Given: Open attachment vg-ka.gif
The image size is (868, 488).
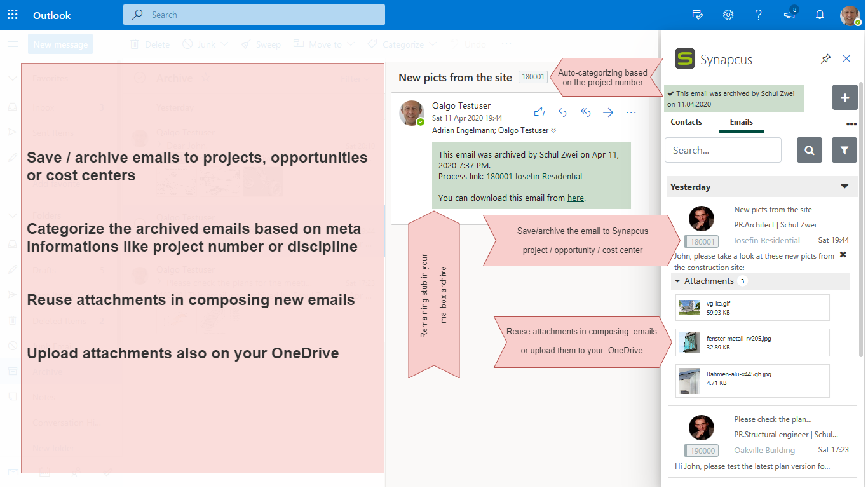Looking at the screenshot, I should (x=752, y=308).
